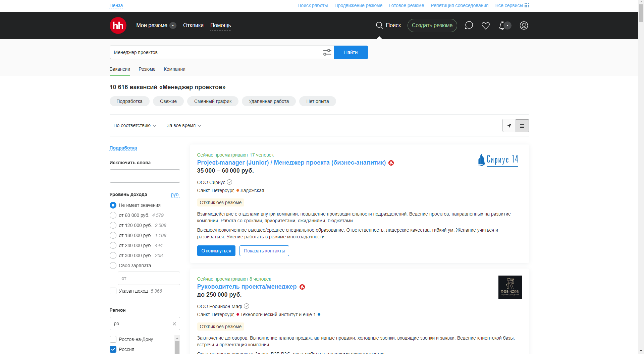This screenshot has height=354, width=644.
Task: Switch to list view icon
Action: coord(522,125)
